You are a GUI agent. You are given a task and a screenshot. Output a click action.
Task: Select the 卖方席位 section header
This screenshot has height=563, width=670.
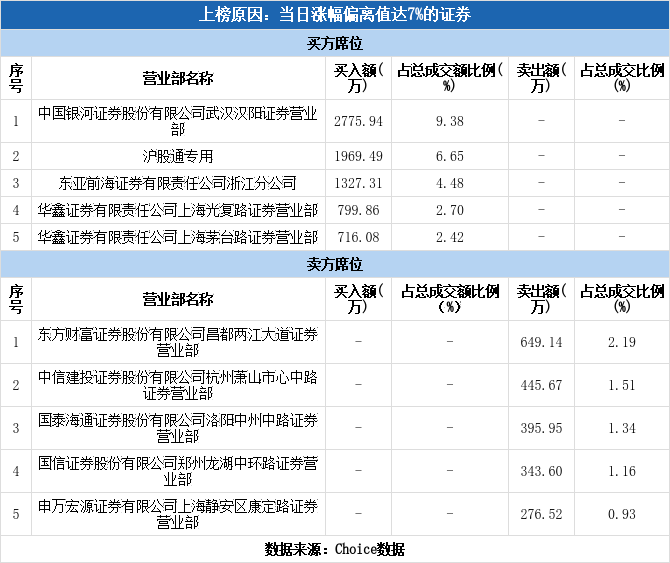335,264
